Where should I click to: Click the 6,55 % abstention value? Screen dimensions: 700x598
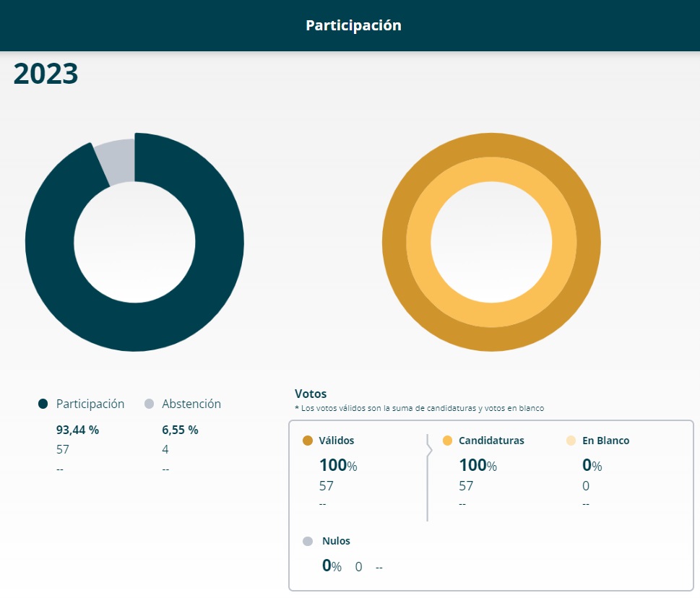point(180,430)
